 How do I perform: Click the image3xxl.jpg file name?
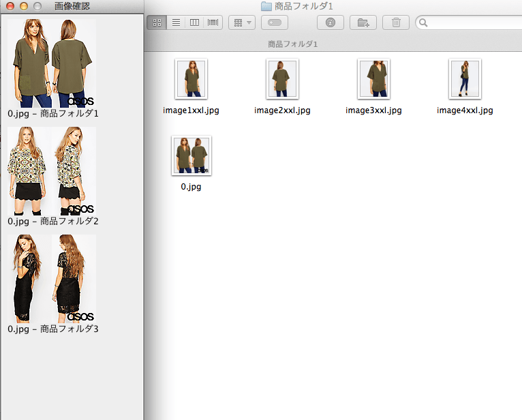373,110
